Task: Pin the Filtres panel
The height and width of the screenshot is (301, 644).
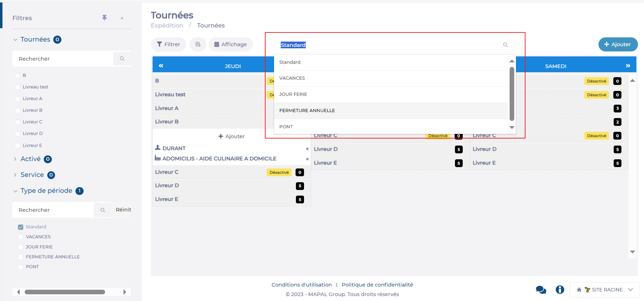Action: [104, 18]
